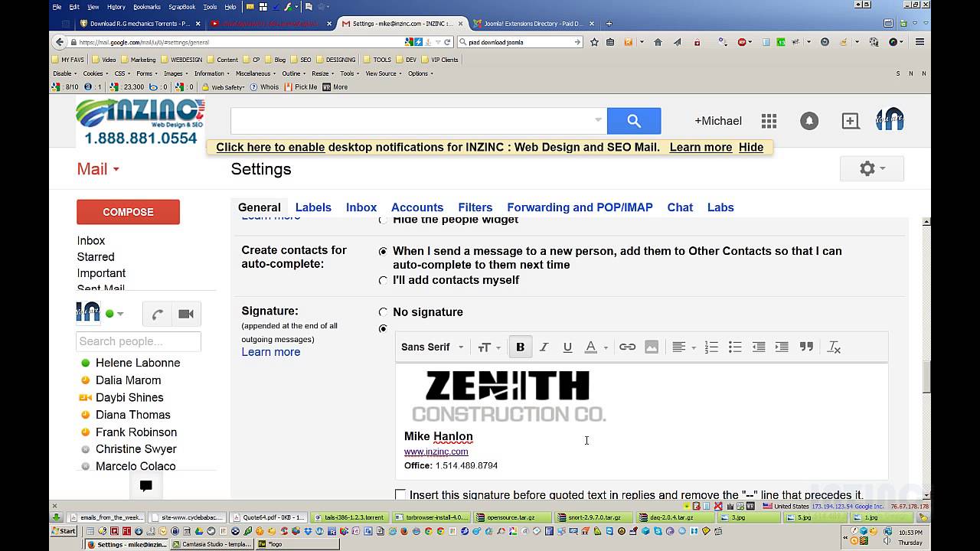This screenshot has width=980, height=551.
Task: Open chat status dropdown arrow
Action: click(x=120, y=314)
